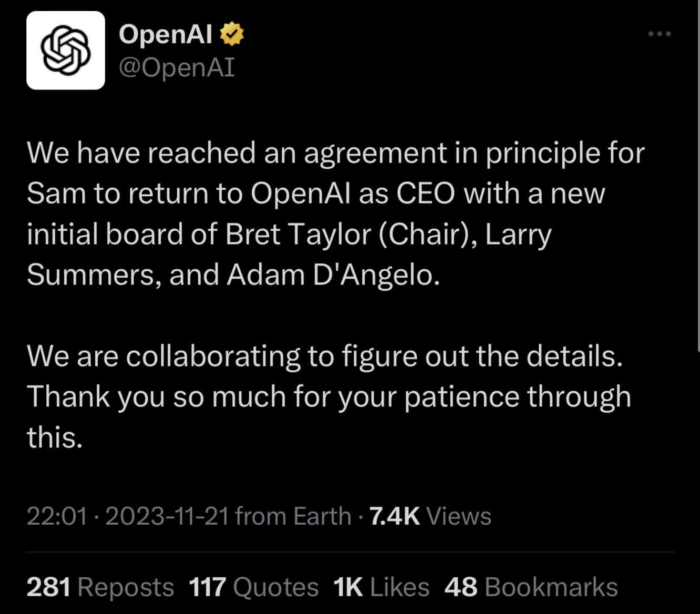
Task: Tap the OpenAI swirl avatar thumbnail
Action: 65,49
